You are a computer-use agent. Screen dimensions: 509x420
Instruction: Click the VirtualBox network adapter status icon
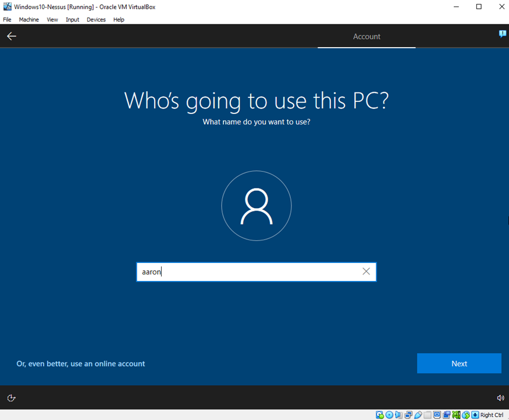[x=408, y=415]
